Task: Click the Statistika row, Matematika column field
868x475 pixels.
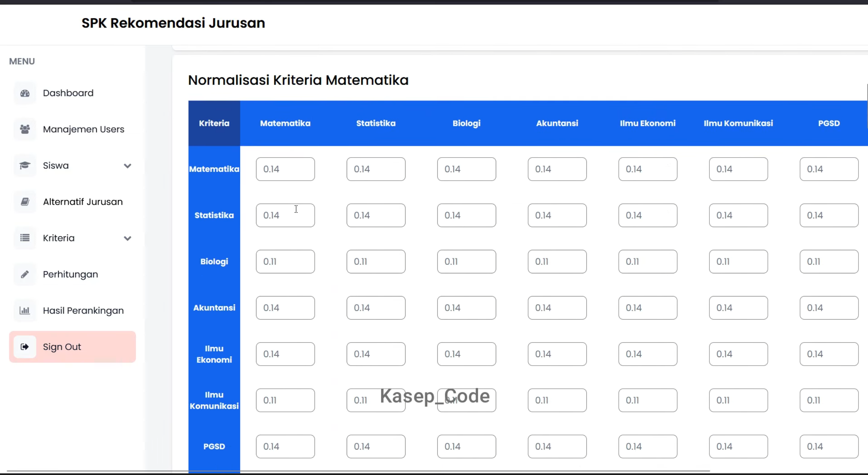Action: pos(285,215)
